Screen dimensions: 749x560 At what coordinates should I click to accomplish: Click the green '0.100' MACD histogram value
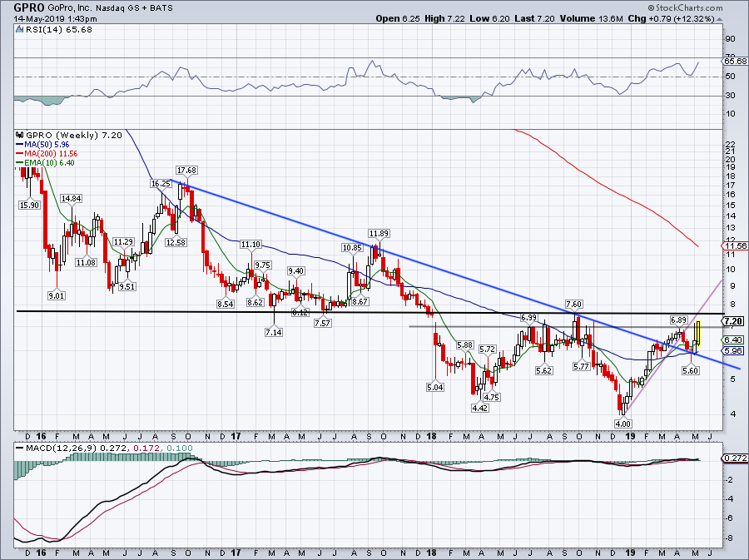click(180, 448)
